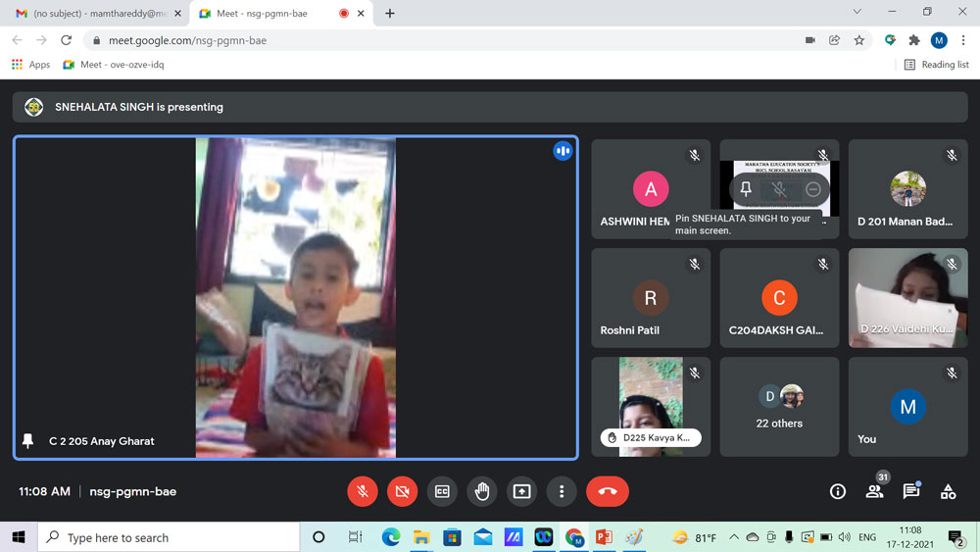Open more options three-dot menu
The image size is (980, 552).
click(x=562, y=491)
